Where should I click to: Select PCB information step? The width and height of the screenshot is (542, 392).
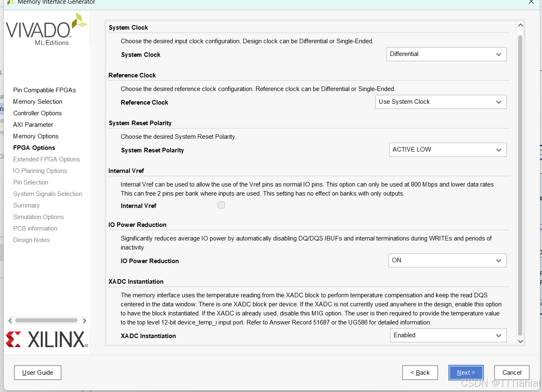pos(35,229)
